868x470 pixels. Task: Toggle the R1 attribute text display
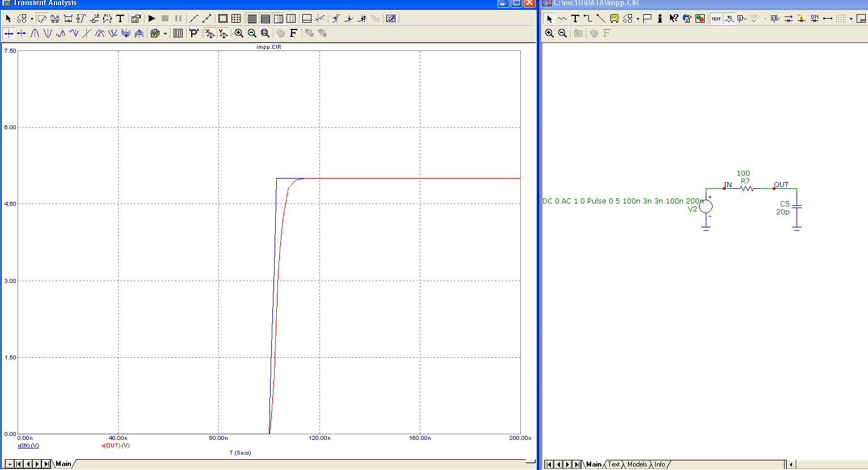(729, 19)
